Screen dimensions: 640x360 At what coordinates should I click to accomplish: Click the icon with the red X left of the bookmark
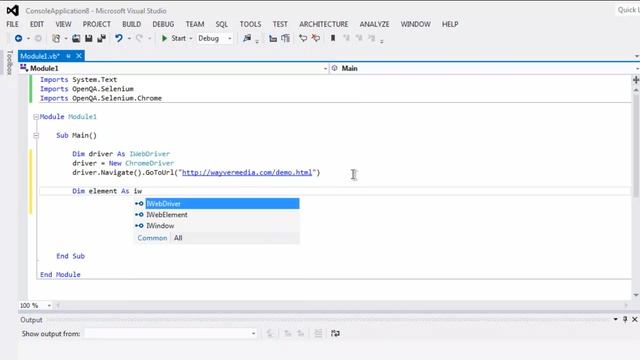pyautogui.click(x=316, y=38)
